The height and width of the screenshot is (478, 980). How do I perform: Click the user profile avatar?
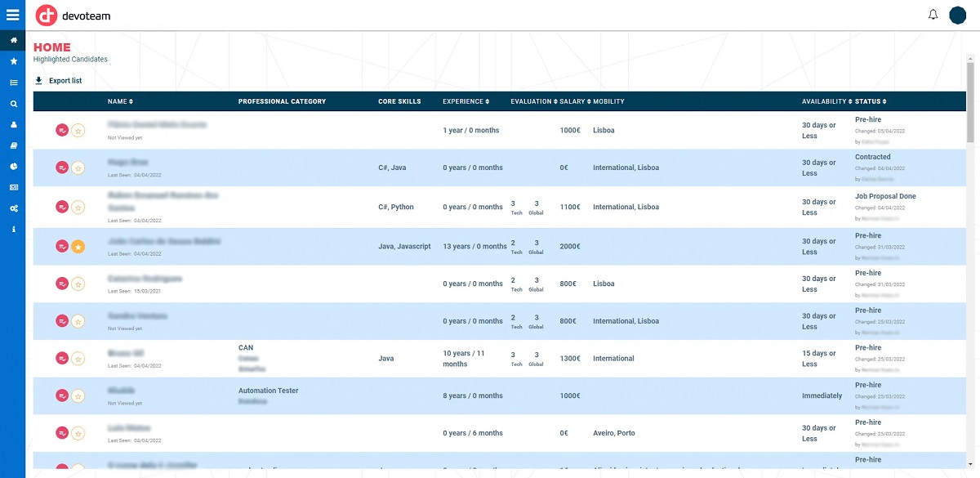(958, 15)
